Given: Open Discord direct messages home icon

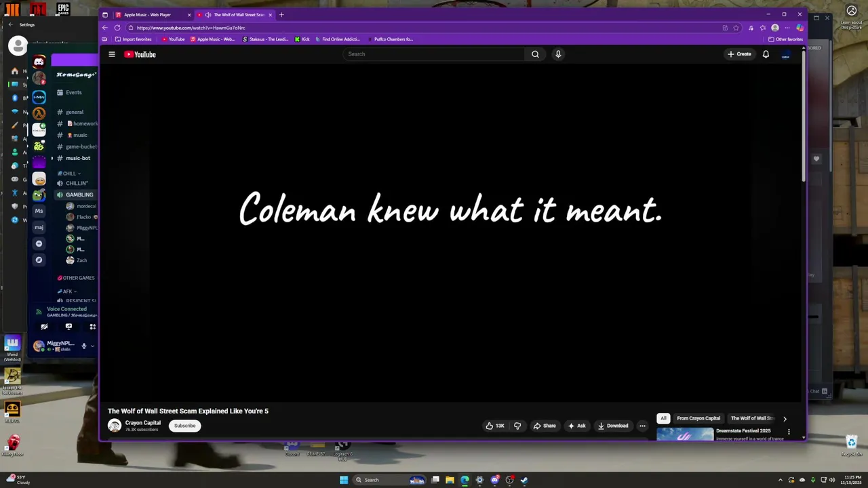Looking at the screenshot, I should click(x=39, y=62).
